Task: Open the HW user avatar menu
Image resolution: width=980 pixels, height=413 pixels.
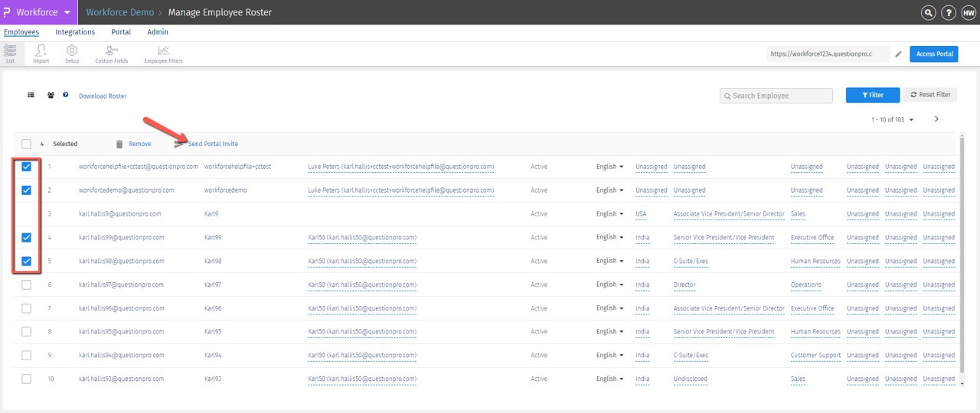Action: pyautogui.click(x=968, y=12)
